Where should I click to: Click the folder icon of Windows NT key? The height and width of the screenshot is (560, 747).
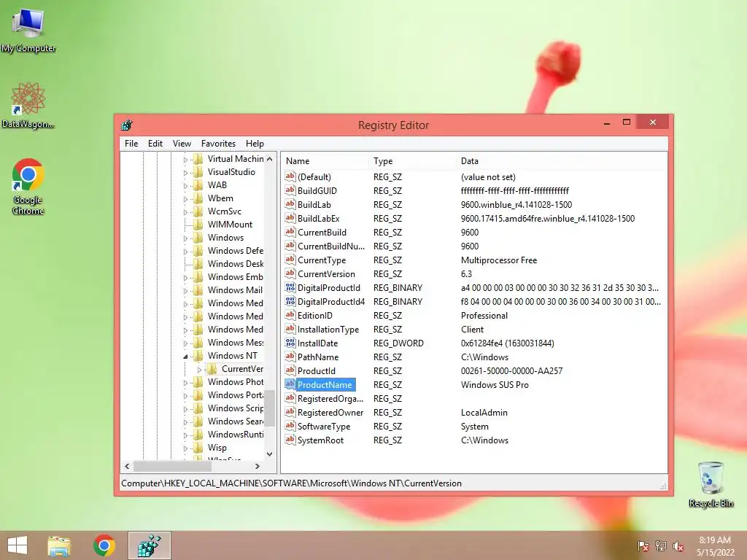pos(198,356)
